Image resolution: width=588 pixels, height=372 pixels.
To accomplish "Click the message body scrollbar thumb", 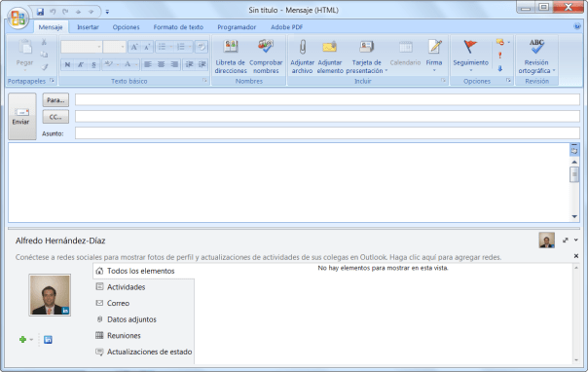I will [574, 174].
